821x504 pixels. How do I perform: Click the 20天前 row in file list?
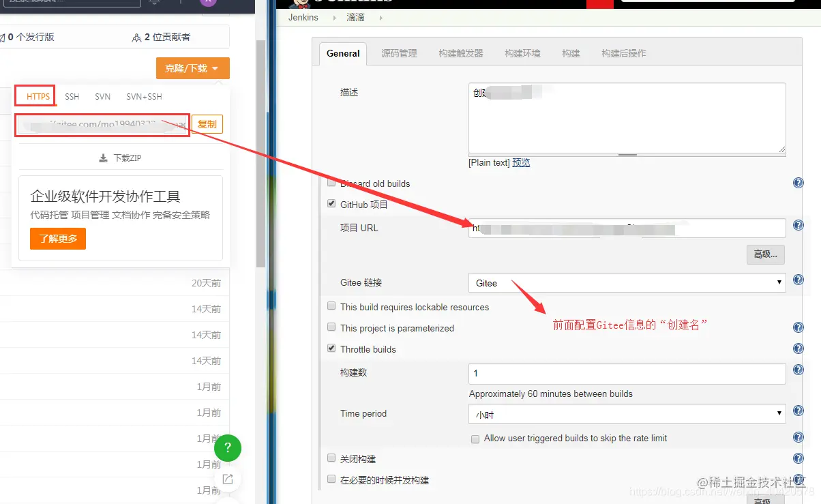pos(115,283)
